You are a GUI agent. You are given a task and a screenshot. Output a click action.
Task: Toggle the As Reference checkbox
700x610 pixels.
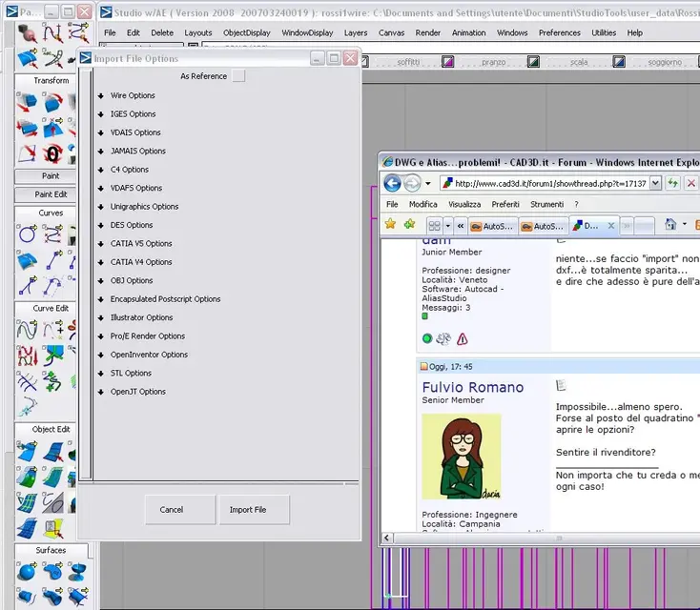238,76
